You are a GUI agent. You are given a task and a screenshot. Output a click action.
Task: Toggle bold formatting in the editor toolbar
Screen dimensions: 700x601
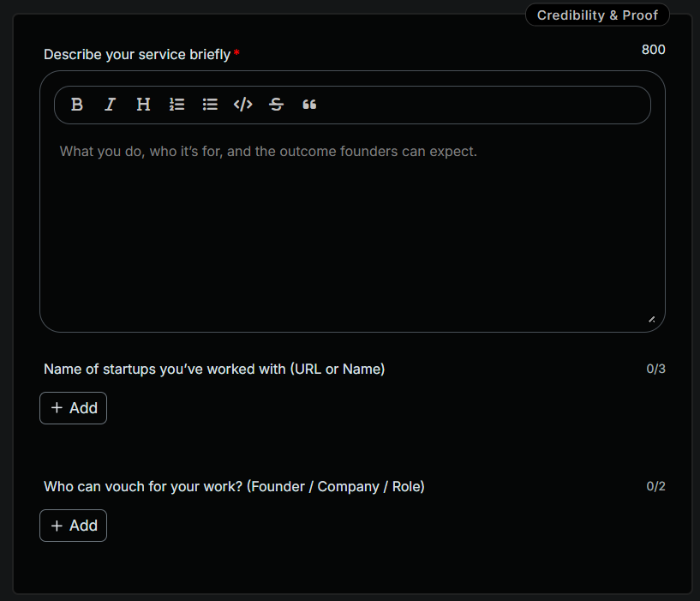77,104
